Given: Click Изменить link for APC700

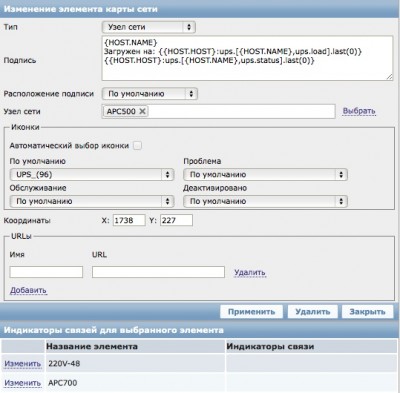Looking at the screenshot, I should 22,383.
